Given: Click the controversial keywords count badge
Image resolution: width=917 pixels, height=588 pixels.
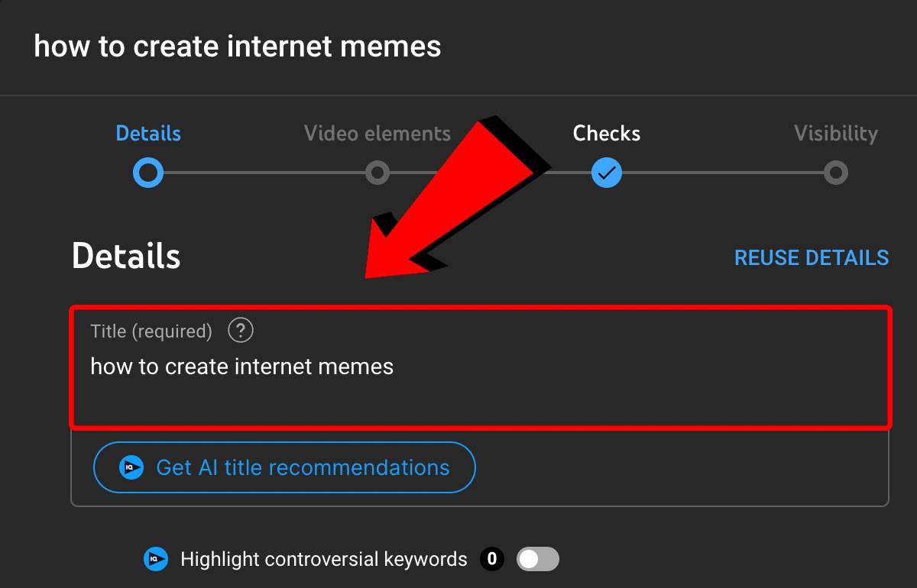Looking at the screenshot, I should coord(492,560).
